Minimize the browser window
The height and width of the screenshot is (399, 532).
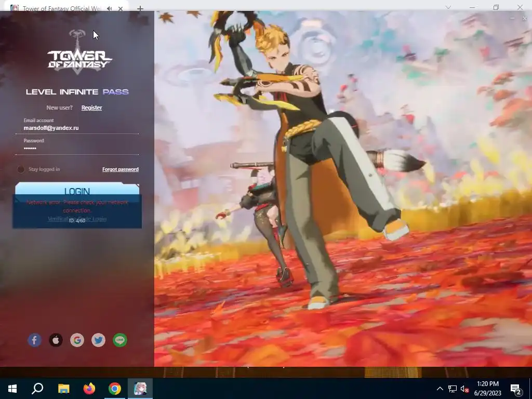point(472,7)
